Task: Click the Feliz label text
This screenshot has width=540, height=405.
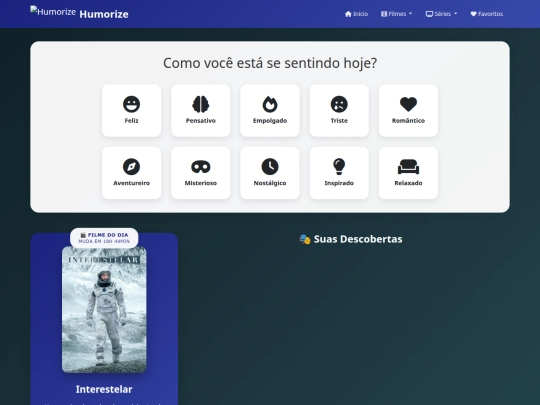Action: [x=132, y=121]
